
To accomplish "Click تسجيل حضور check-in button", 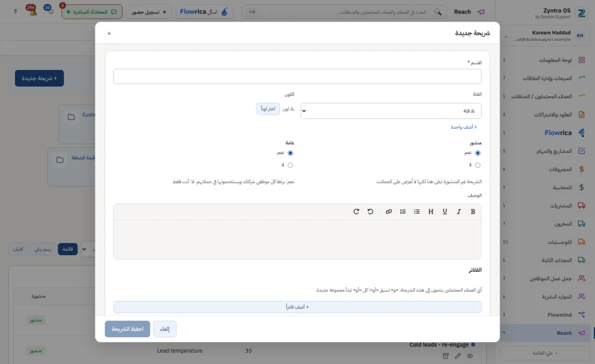I will [149, 12].
